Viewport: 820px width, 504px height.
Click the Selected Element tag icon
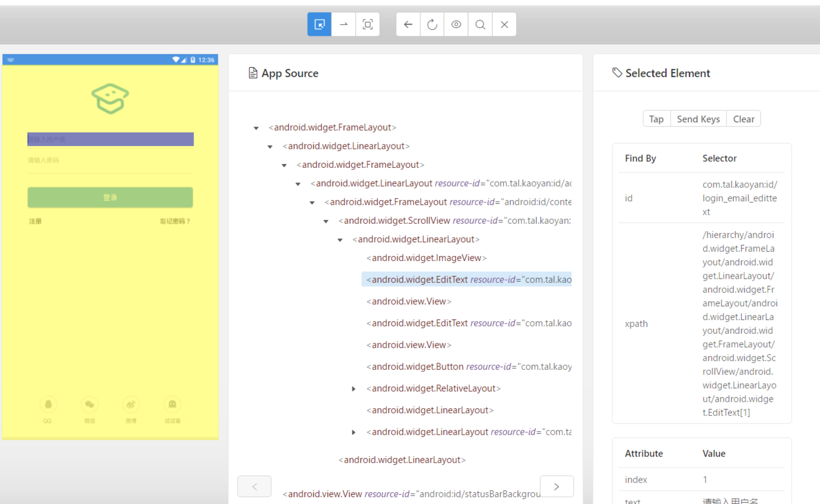click(x=617, y=73)
